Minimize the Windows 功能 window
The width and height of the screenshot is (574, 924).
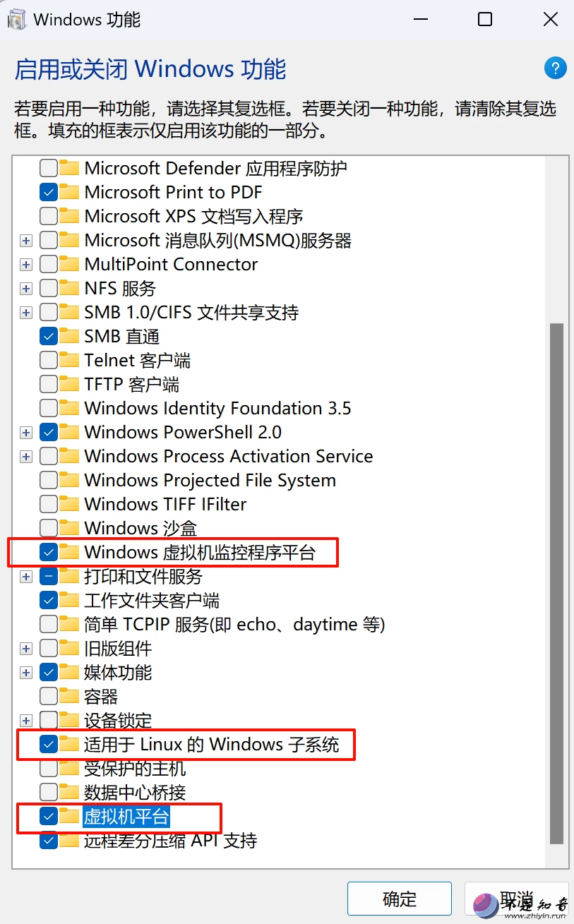point(420,19)
